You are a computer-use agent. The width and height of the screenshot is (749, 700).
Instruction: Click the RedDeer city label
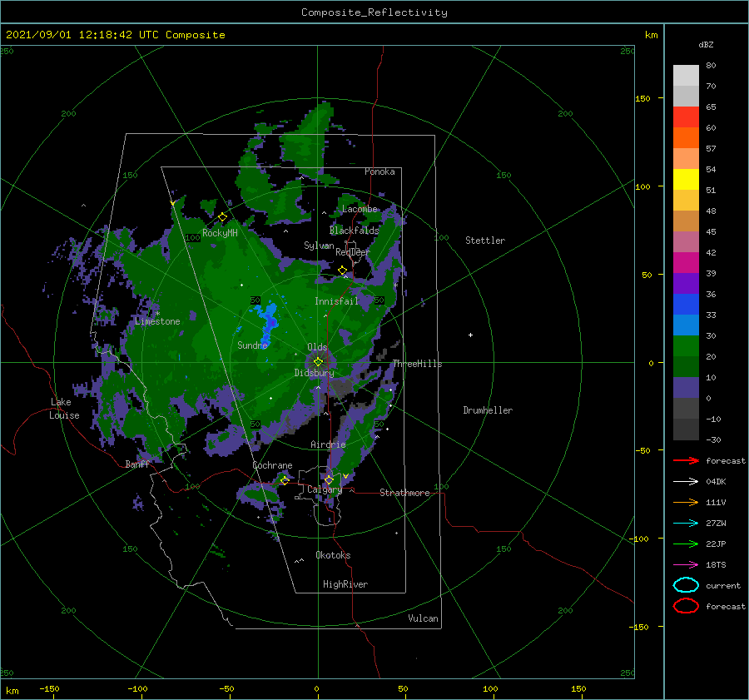[353, 252]
